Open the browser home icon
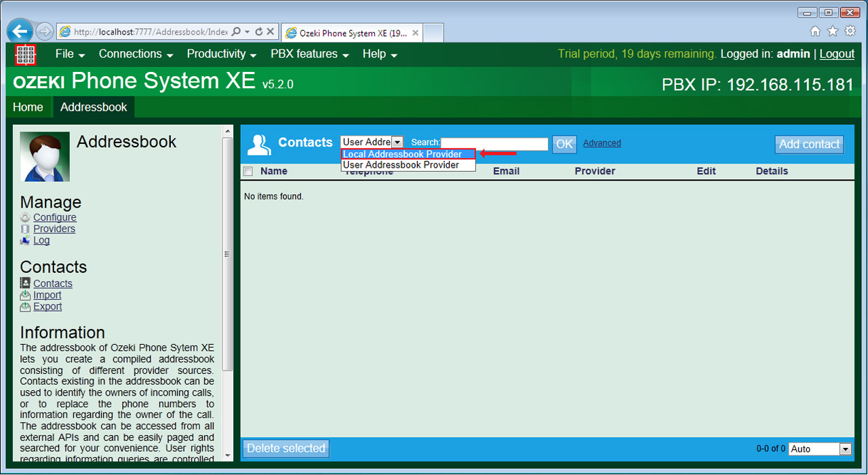This screenshot has width=868, height=475. (815, 31)
